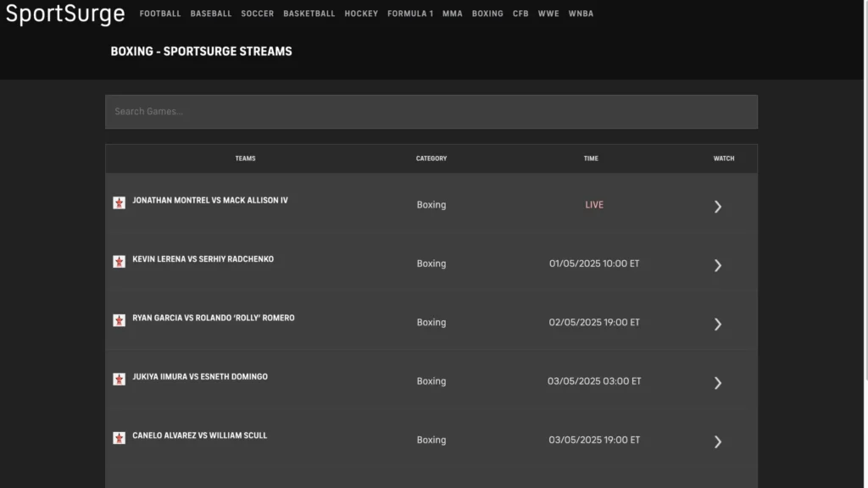This screenshot has height=488, width=868.
Task: Open the FOOTBALL section
Action: (x=160, y=14)
